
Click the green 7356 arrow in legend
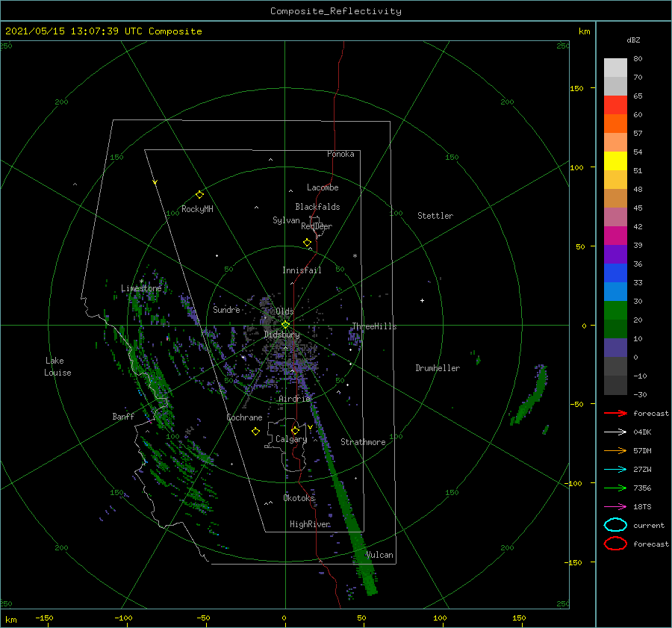(x=615, y=488)
